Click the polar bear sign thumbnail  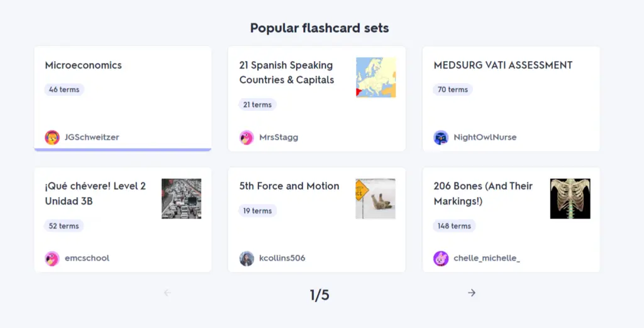click(375, 198)
